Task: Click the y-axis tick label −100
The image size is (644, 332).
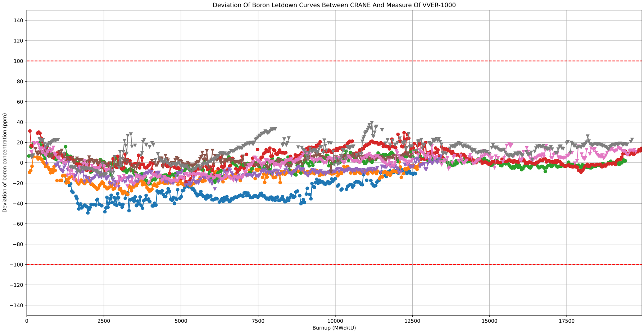Action: click(17, 265)
